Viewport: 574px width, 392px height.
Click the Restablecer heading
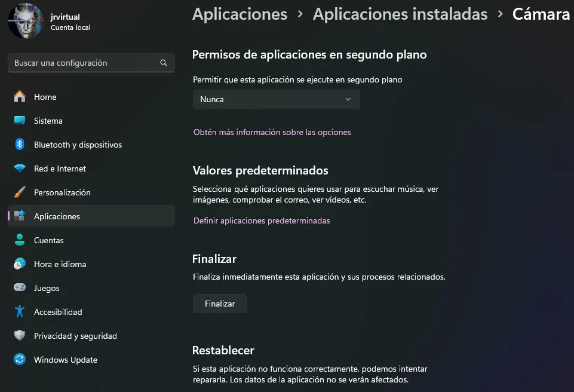(x=223, y=350)
